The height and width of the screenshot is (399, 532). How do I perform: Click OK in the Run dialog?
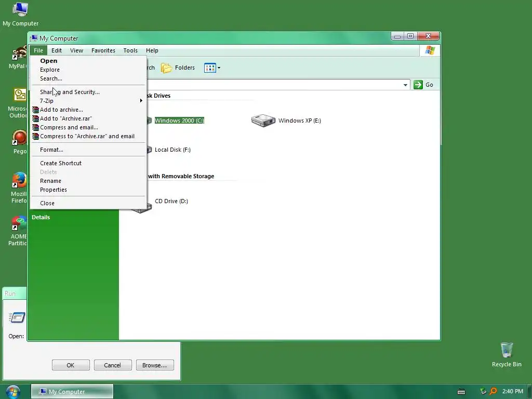[71, 365]
